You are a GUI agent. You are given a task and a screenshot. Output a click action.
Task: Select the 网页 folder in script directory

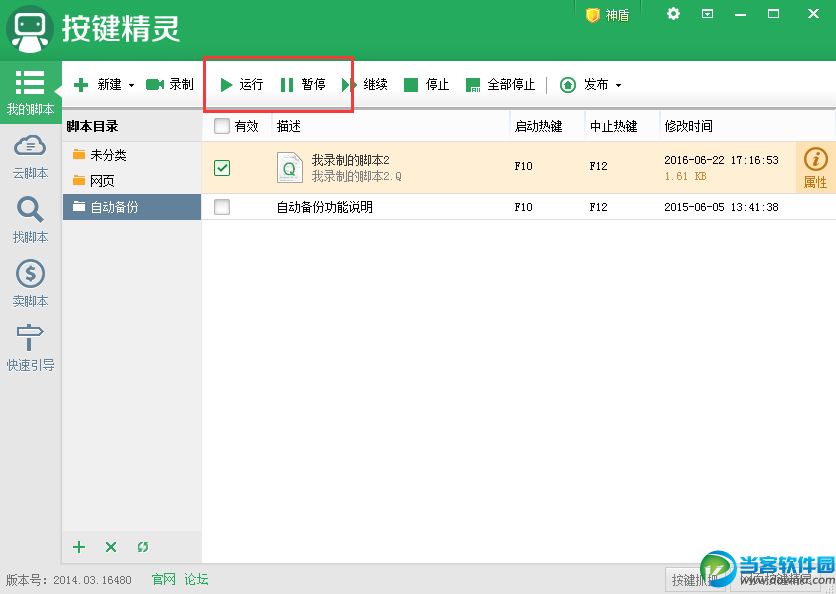(101, 181)
